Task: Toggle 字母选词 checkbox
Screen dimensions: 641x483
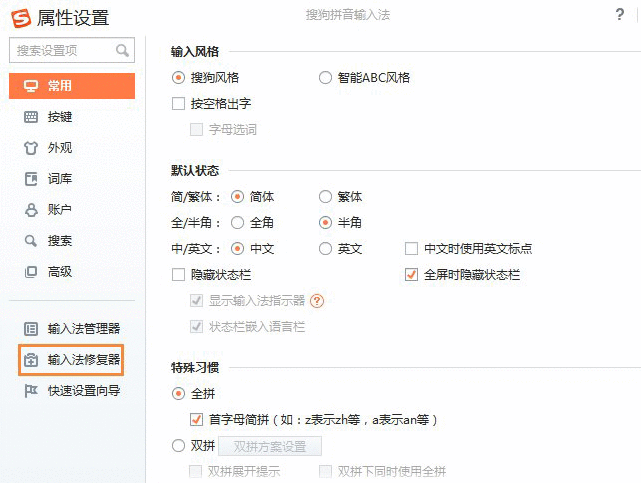Action: tap(196, 130)
